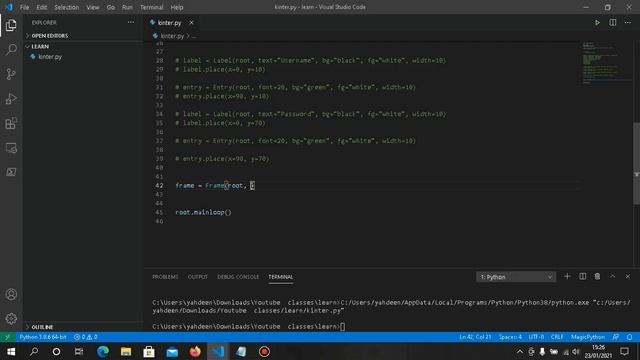Screen dimensions: 640x360
Task: Click on line 45 root.mainloop() code
Action: [203, 213]
